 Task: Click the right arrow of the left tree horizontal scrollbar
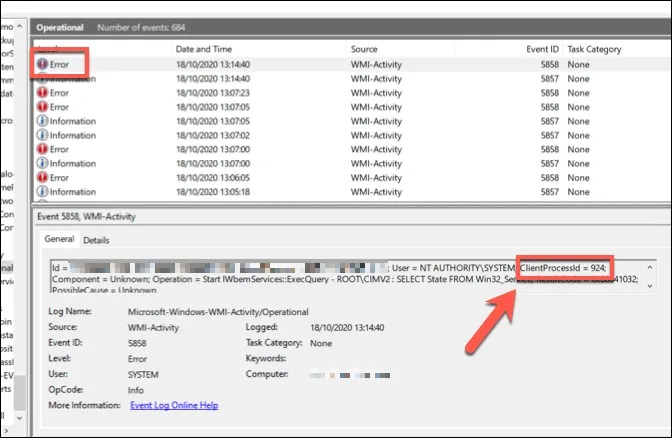tap(6, 430)
